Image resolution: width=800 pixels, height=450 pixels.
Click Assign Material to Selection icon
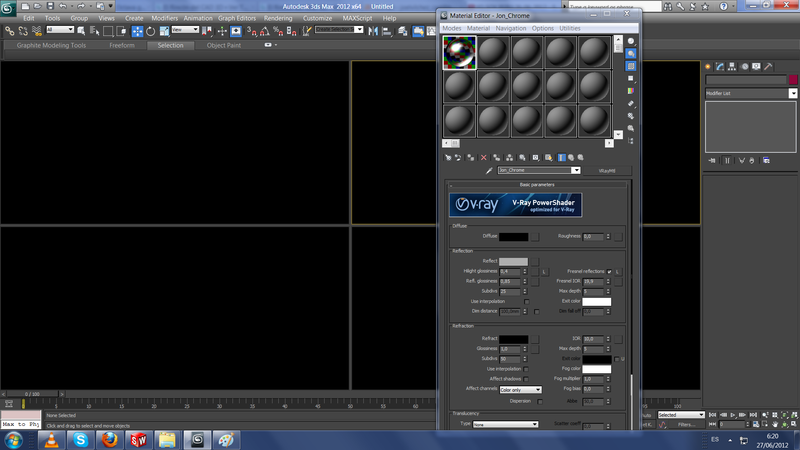tap(470, 158)
